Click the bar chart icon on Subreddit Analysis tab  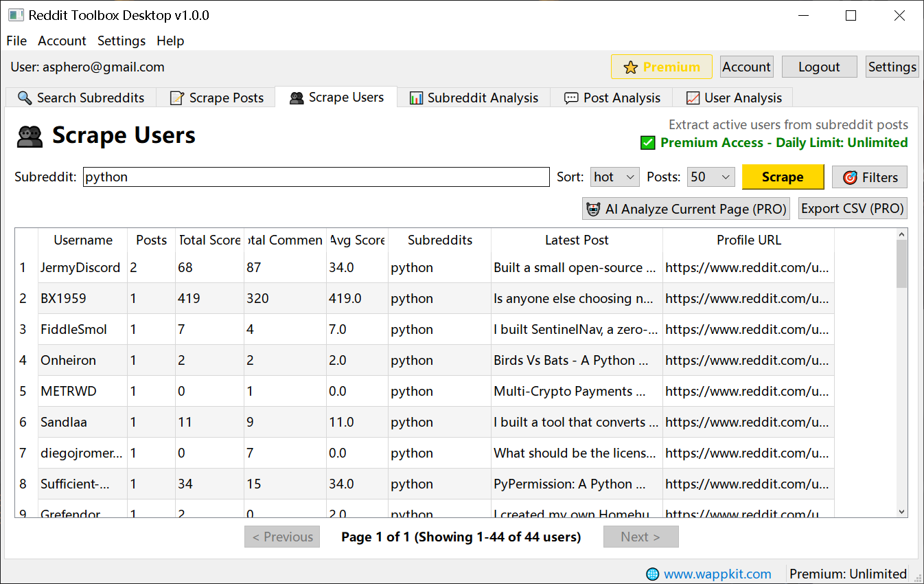(x=416, y=98)
